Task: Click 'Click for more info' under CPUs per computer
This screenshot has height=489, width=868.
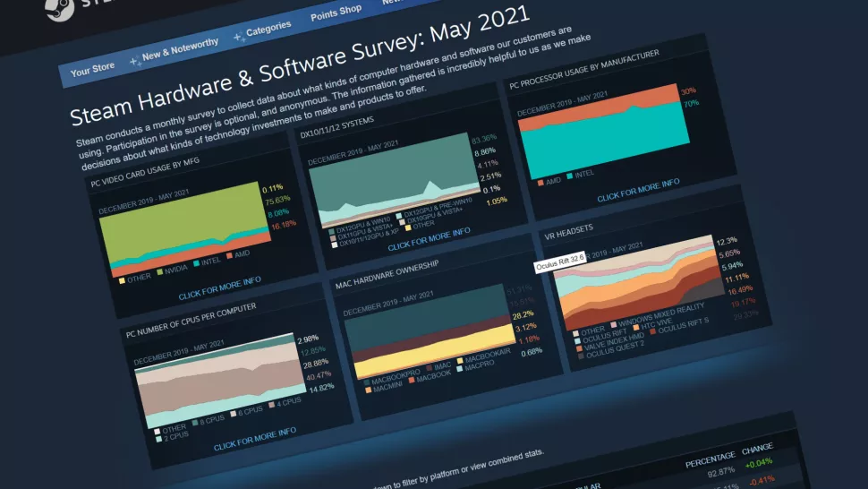Action: (255, 439)
